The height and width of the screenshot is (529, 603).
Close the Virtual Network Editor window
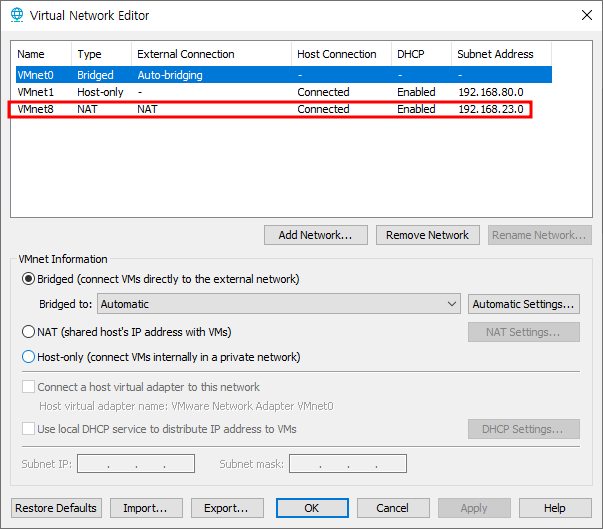coord(586,15)
